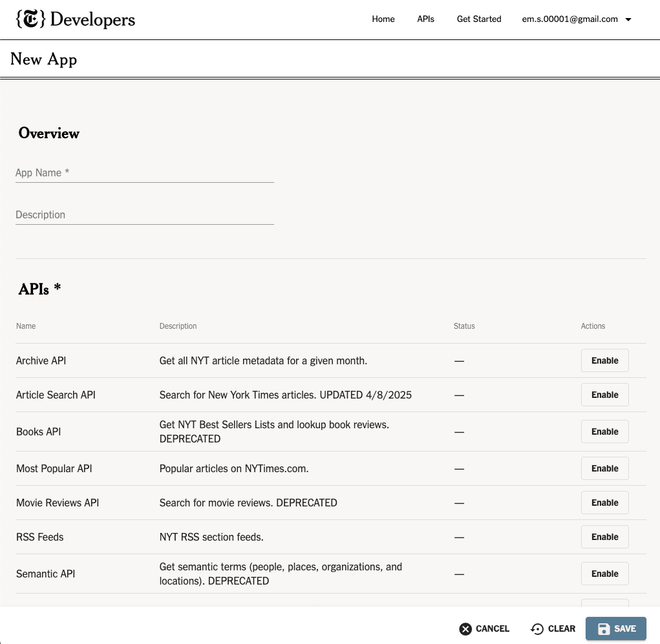Click the Books API description text
Viewport: 660px width, 644px height.
pyautogui.click(x=274, y=431)
